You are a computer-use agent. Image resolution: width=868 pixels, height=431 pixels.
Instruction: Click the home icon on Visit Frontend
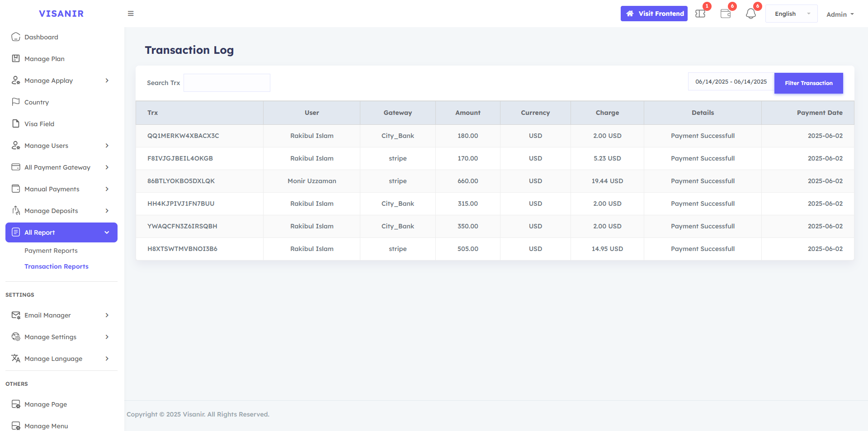pos(630,14)
